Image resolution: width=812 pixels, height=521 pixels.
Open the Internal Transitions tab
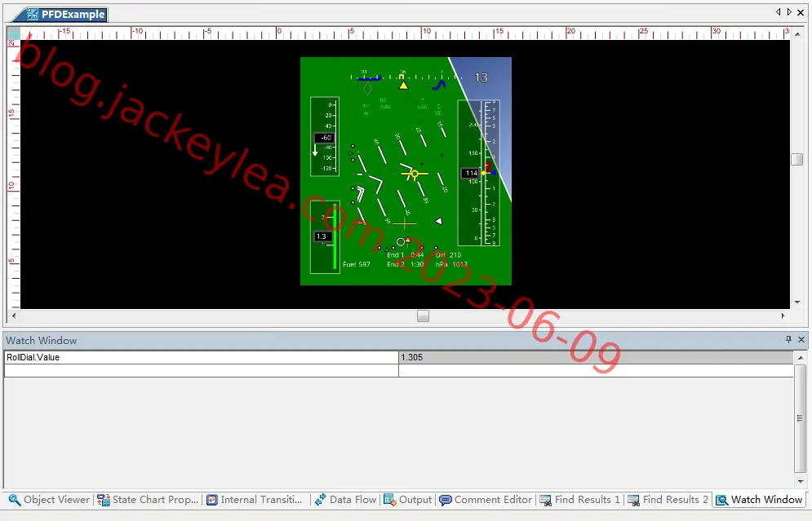[x=255, y=500]
